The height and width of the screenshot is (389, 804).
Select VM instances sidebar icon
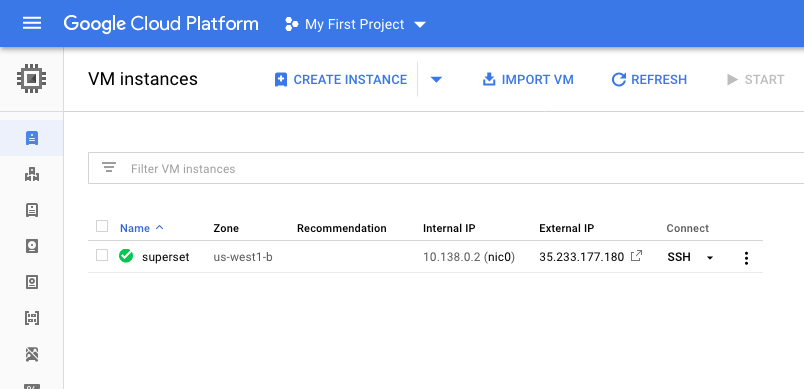click(32, 138)
